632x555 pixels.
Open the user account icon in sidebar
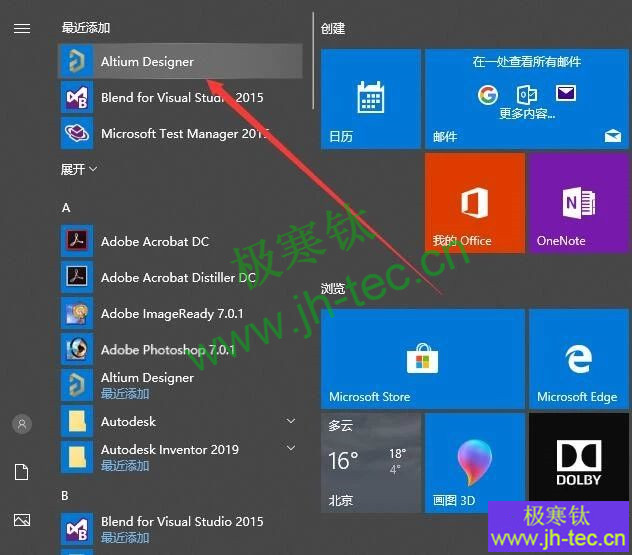click(22, 424)
